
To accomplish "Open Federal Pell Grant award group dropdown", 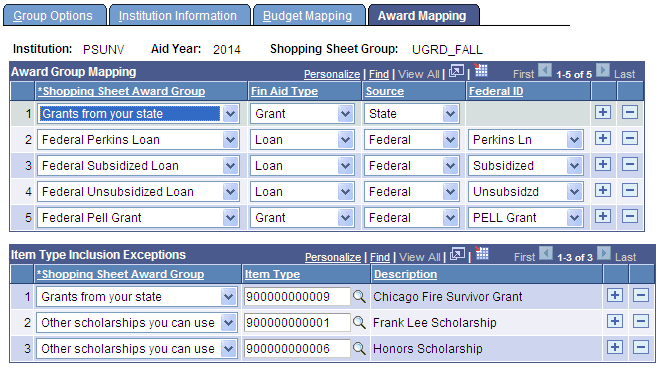I will point(231,218).
